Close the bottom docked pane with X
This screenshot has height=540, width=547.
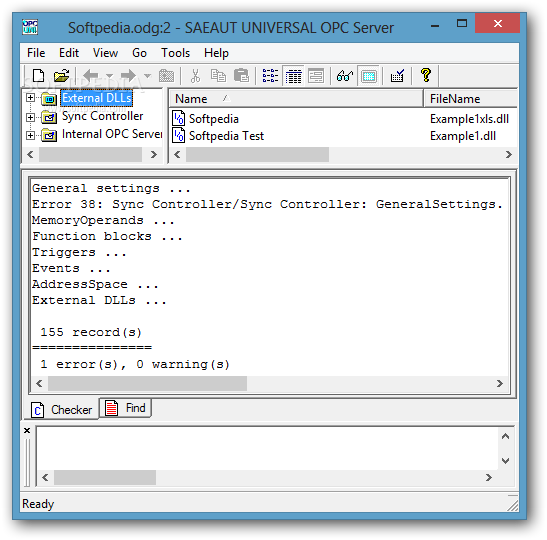tap(27, 430)
